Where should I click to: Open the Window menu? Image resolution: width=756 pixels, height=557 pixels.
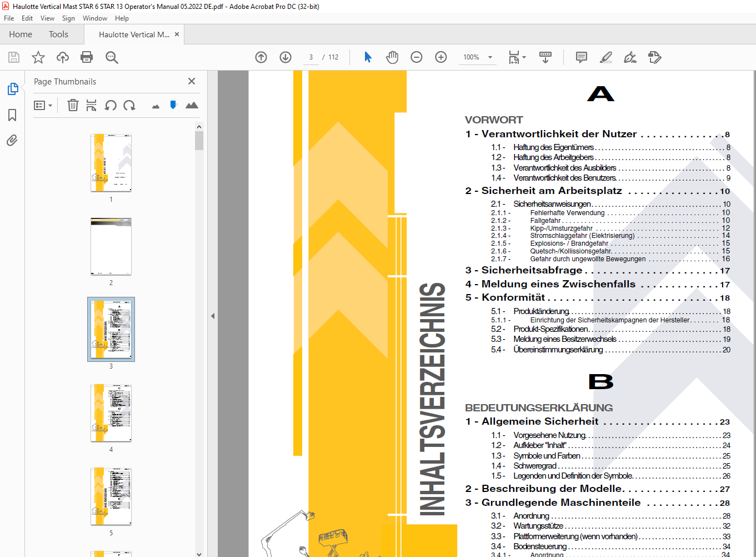coord(95,18)
